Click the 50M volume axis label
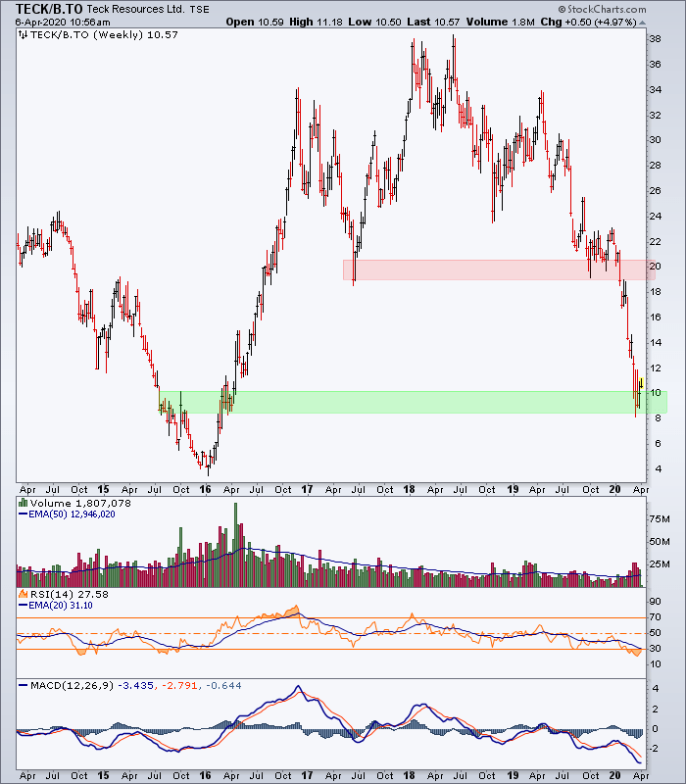Viewport: 686px width, 784px height. coord(659,542)
